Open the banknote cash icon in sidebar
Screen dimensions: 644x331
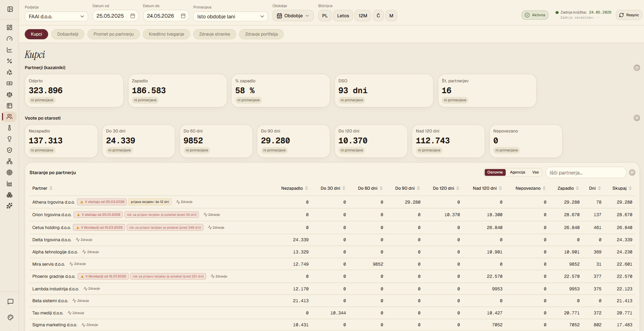click(9, 83)
